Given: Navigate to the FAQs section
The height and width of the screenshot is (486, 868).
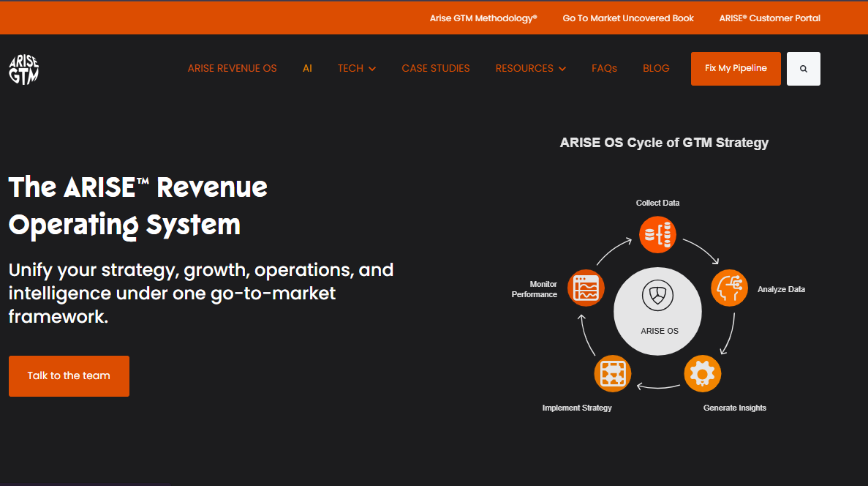Looking at the screenshot, I should pos(604,68).
